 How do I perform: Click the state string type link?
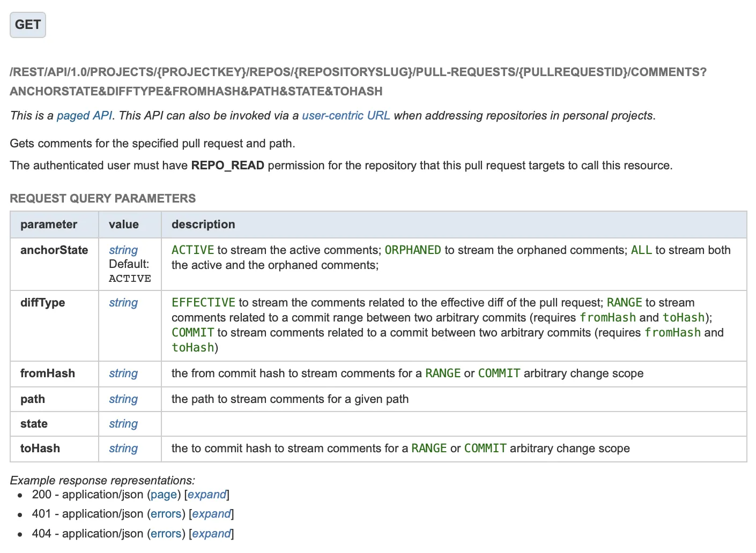click(123, 424)
